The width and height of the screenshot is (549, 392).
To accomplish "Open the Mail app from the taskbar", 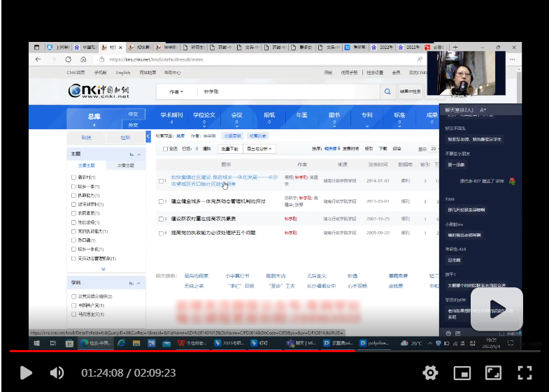I will [166, 343].
